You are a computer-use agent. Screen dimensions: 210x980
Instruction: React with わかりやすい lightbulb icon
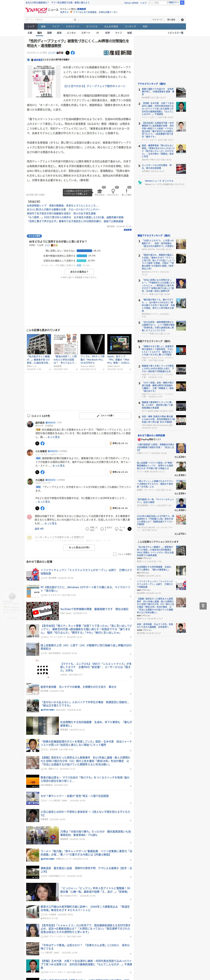(x=113, y=191)
